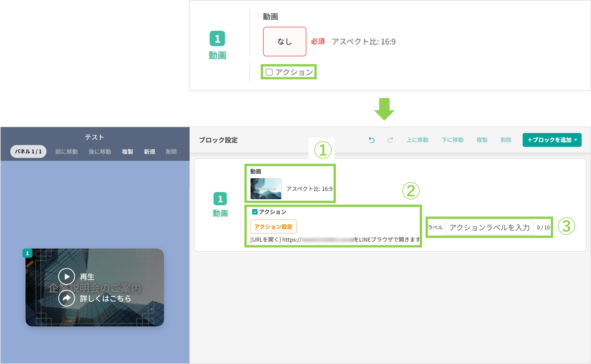Open the アクション設定 button
Viewport: 591px width, 364px height.
pos(273,226)
